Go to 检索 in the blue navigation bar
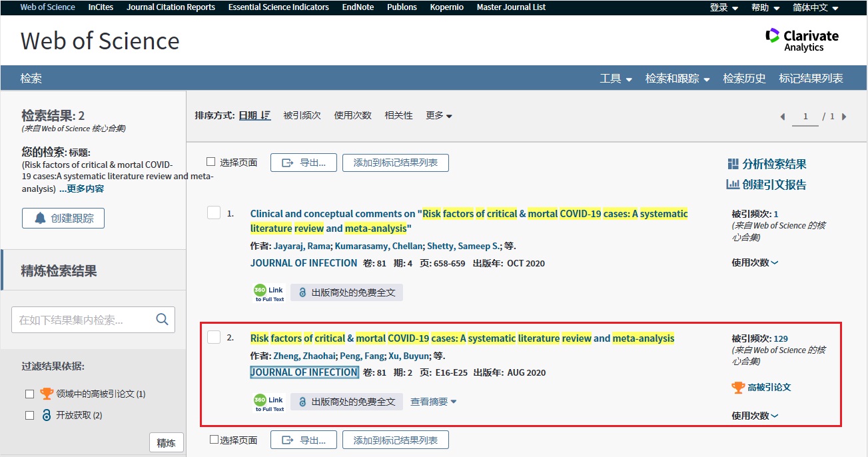 click(31, 79)
